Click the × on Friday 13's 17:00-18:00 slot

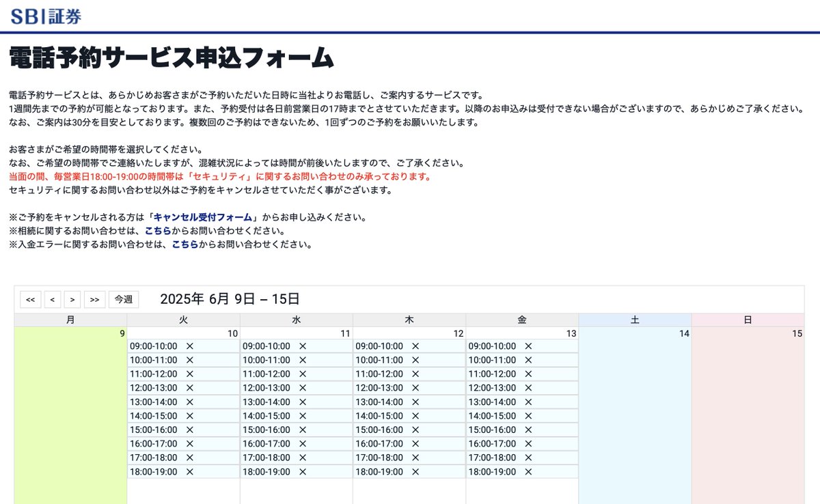click(x=528, y=458)
